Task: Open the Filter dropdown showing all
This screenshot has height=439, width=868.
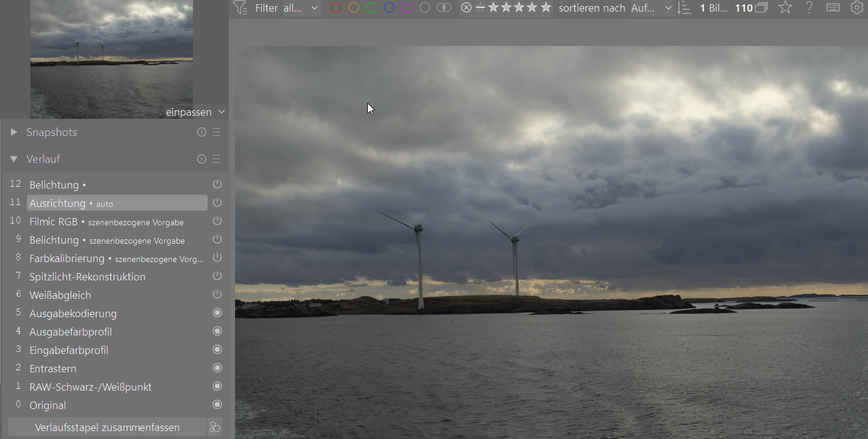Action: (301, 8)
